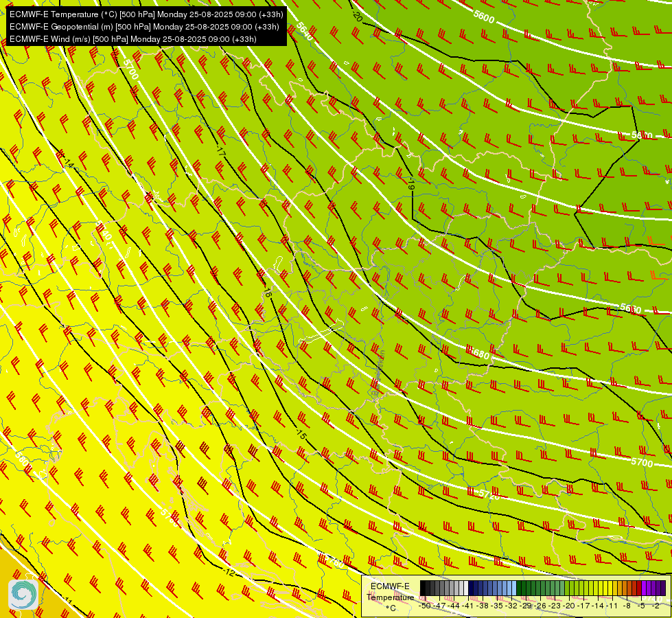The width and height of the screenshot is (672, 618).
Task: Click the legend tick label -11
Action: tap(612, 606)
